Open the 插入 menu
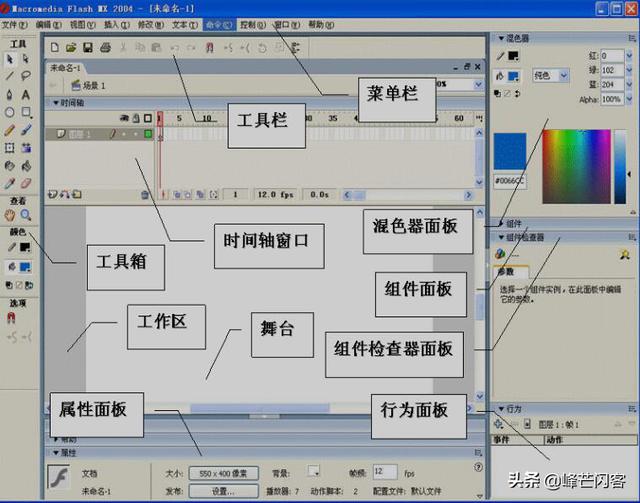 [117, 25]
